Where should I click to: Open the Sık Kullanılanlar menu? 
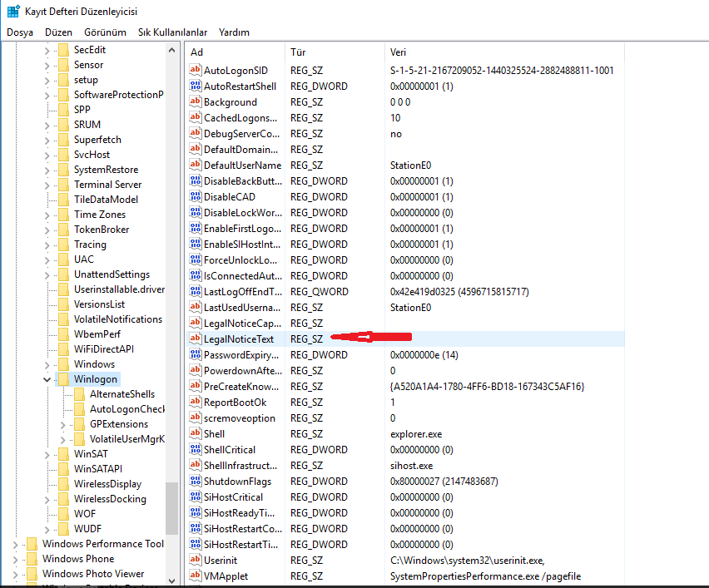172,32
